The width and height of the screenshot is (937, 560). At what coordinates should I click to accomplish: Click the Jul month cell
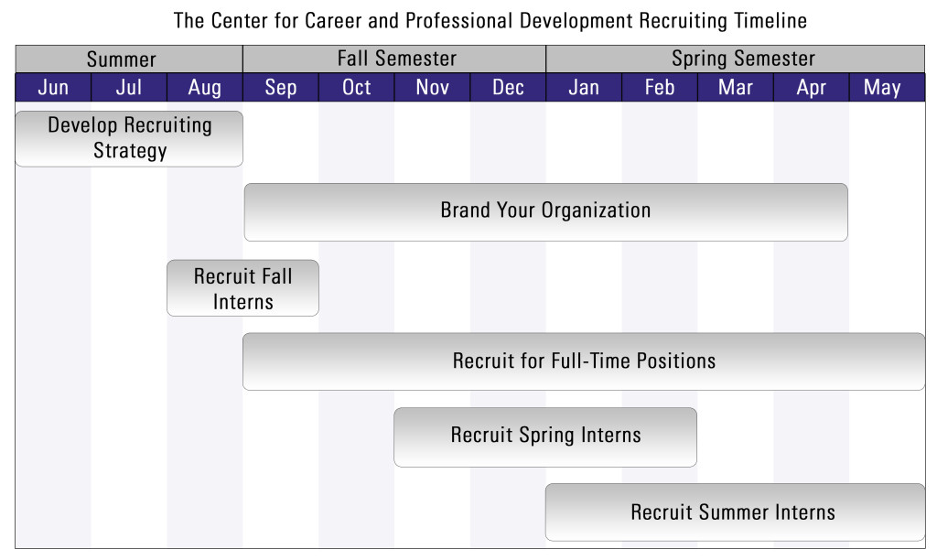click(129, 87)
